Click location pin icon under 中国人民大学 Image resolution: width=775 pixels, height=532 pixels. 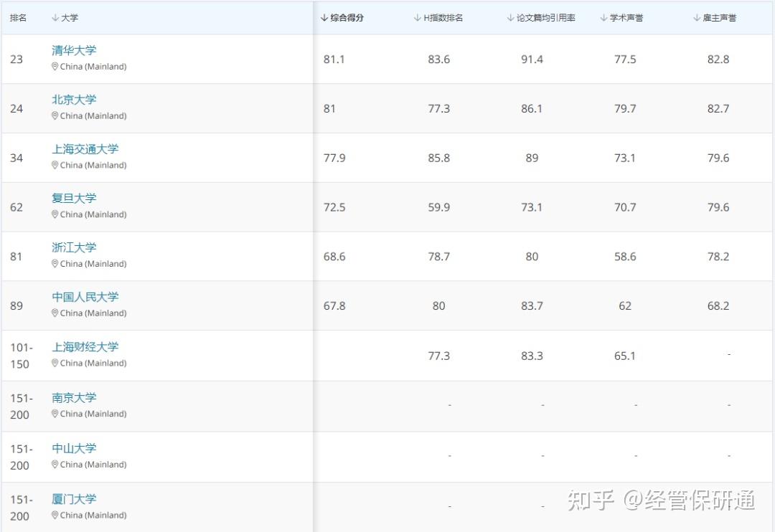click(55, 313)
